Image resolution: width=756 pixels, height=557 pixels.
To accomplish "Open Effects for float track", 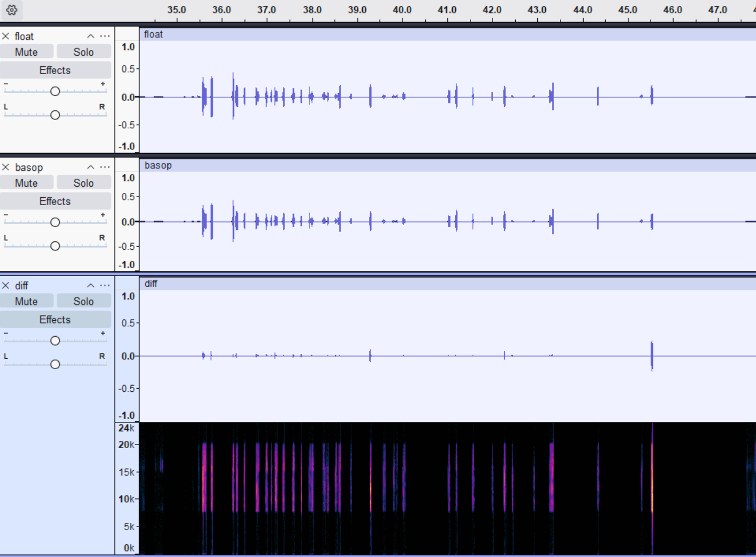I will click(x=55, y=70).
